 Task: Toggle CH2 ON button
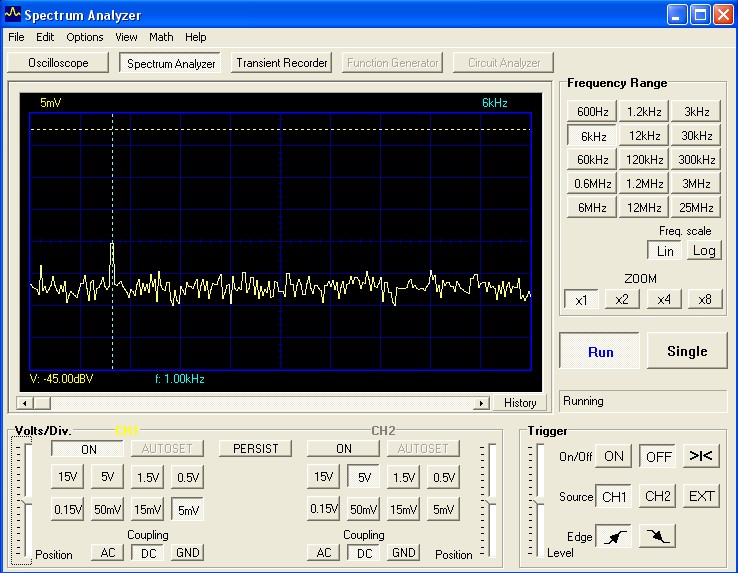[343, 449]
